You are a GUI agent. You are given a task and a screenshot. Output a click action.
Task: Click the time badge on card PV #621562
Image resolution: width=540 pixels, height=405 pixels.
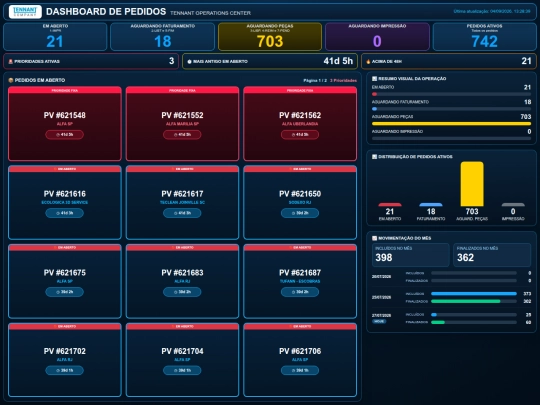click(x=300, y=135)
